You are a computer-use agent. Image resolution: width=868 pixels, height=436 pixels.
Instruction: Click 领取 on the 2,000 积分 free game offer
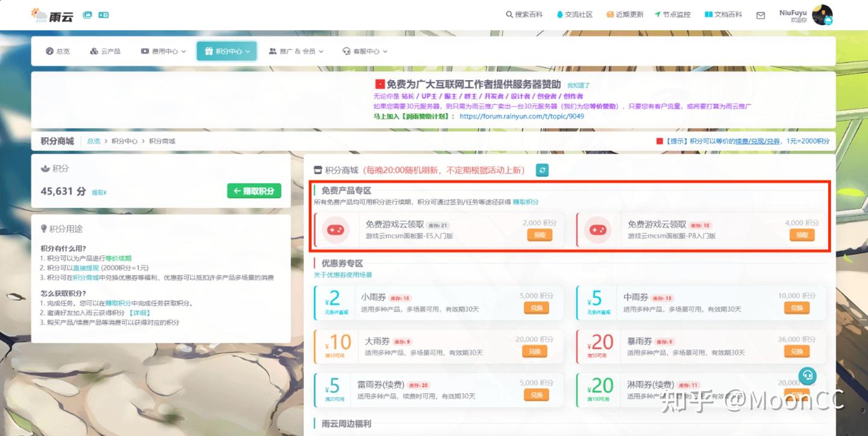(x=539, y=235)
